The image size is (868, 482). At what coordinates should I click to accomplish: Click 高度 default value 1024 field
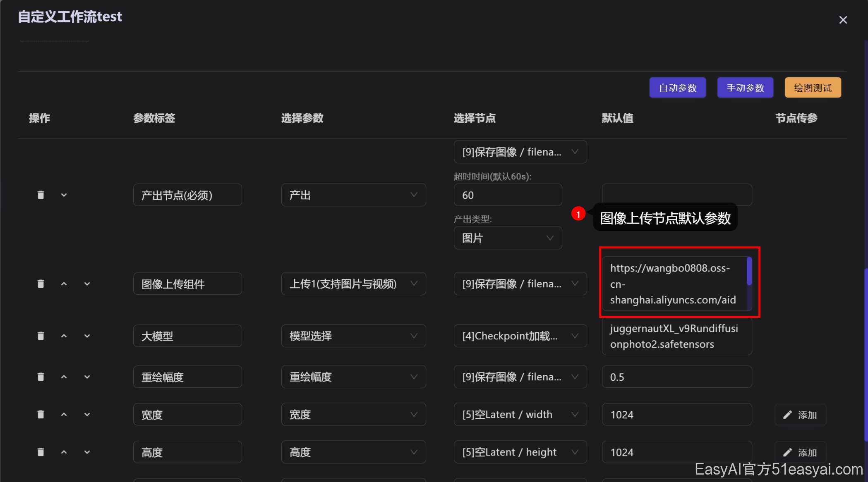677,452
